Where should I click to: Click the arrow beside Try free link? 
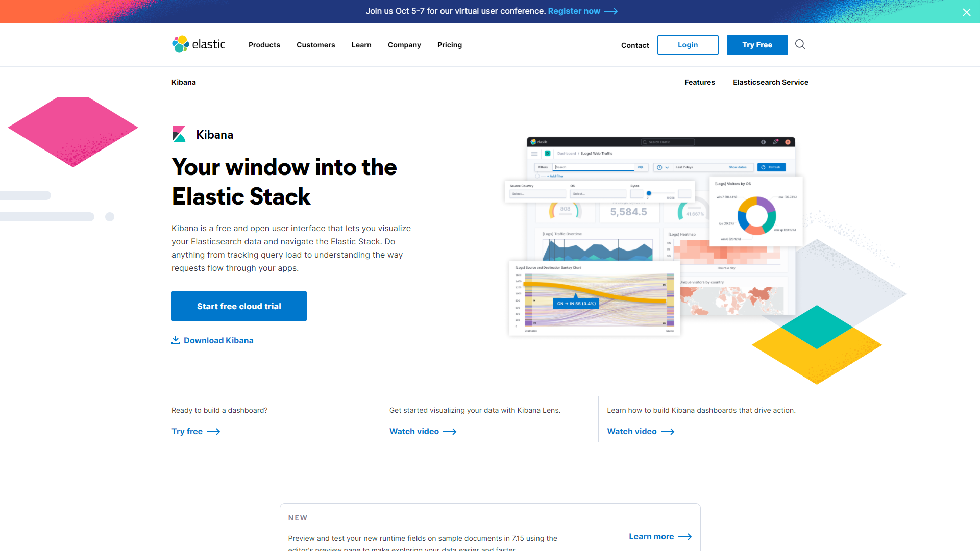(x=213, y=432)
